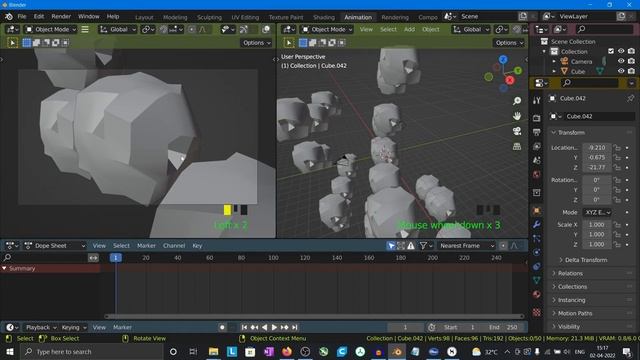Click the pan hand icon in the viewport
Image resolution: width=640 pixels, height=360 pixels.
coord(517,116)
